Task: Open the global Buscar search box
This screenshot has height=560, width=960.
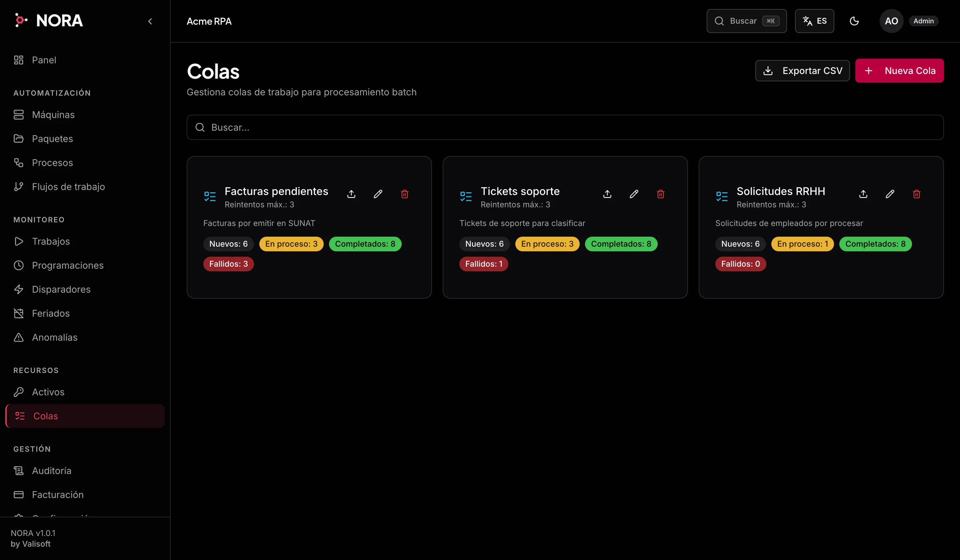Action: point(747,21)
